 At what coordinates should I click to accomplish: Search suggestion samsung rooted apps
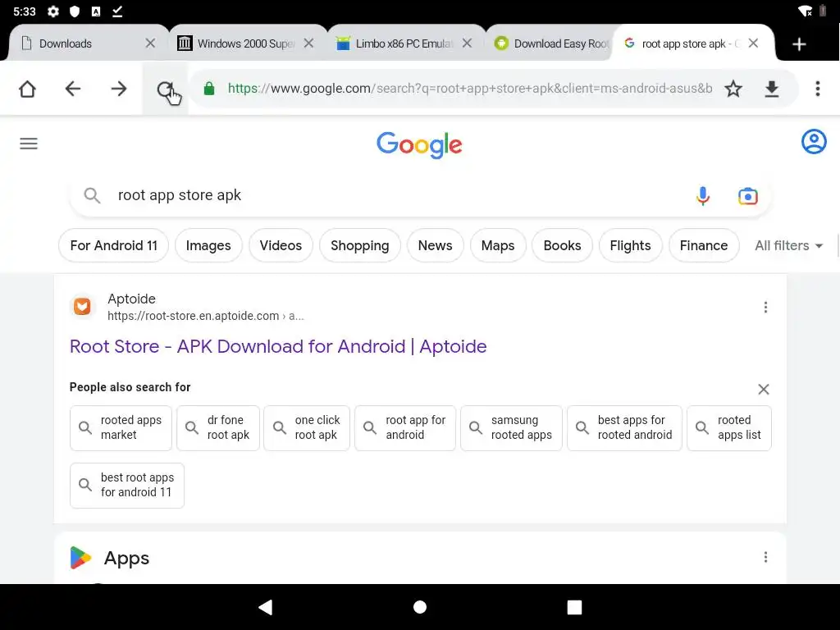[511, 427]
